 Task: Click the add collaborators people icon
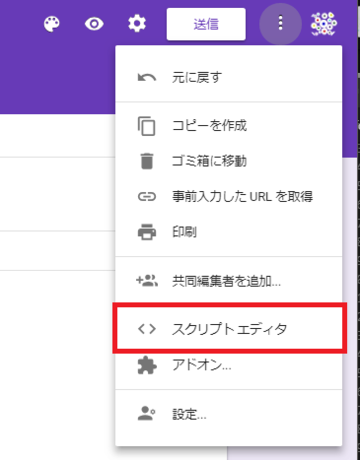pos(147,281)
